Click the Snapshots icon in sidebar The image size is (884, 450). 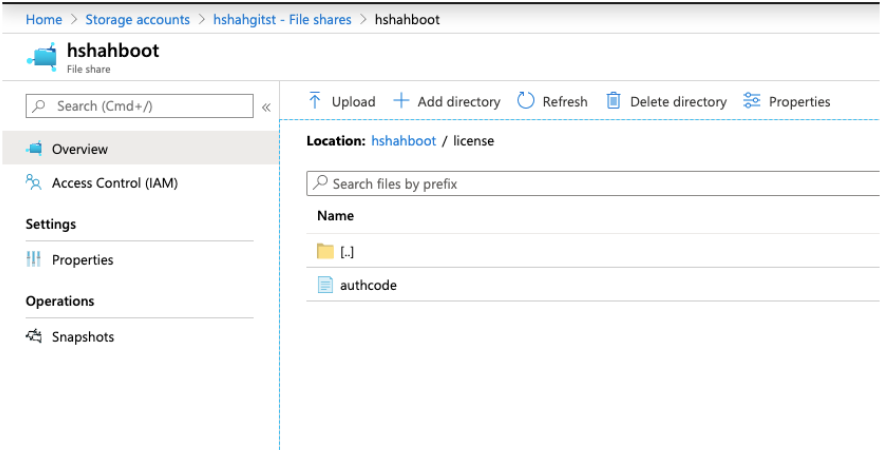34,337
